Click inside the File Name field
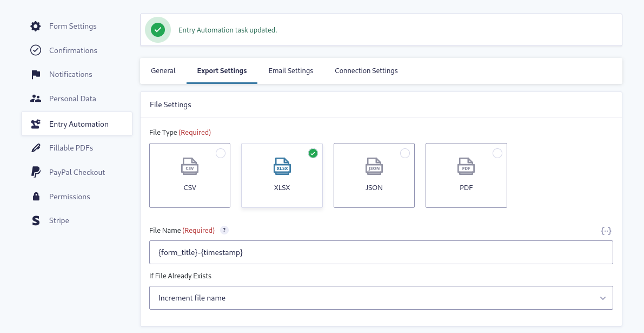The image size is (644, 333). [x=381, y=252]
